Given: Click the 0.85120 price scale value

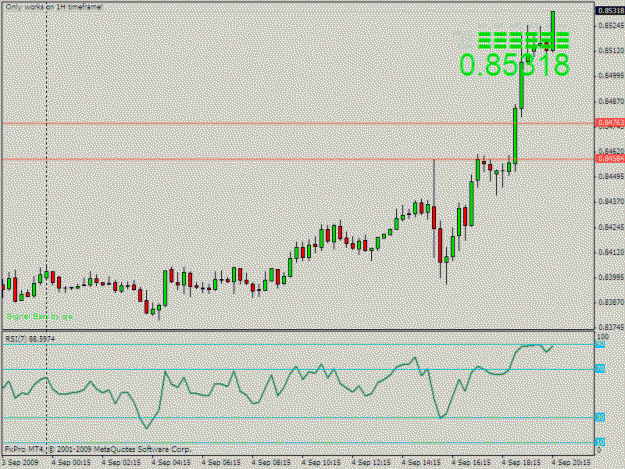Looking at the screenshot, I should [x=611, y=51].
